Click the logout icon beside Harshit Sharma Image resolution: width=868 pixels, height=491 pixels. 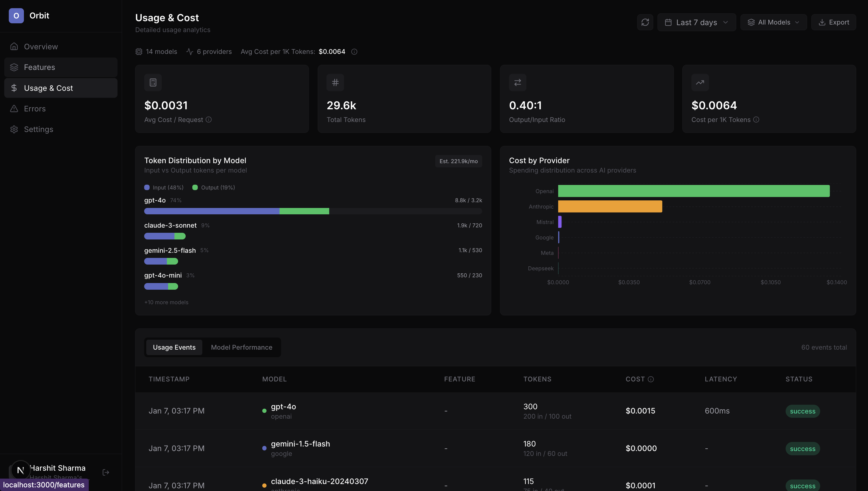(x=106, y=472)
